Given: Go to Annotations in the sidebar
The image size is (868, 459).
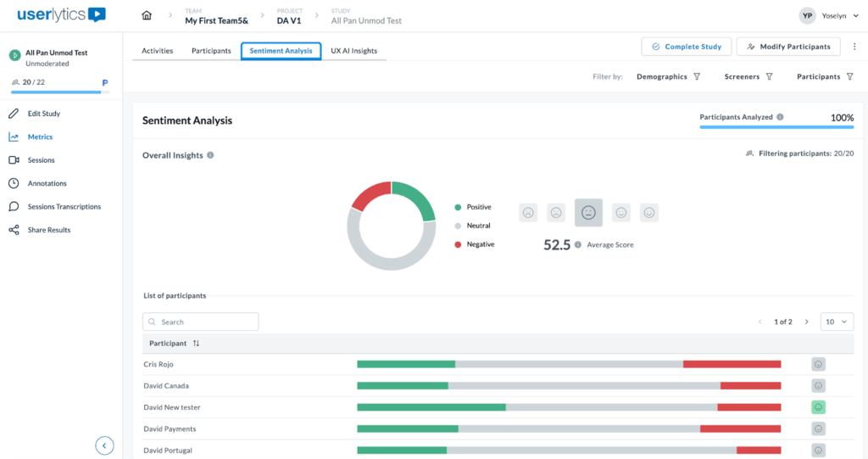Looking at the screenshot, I should coord(47,183).
